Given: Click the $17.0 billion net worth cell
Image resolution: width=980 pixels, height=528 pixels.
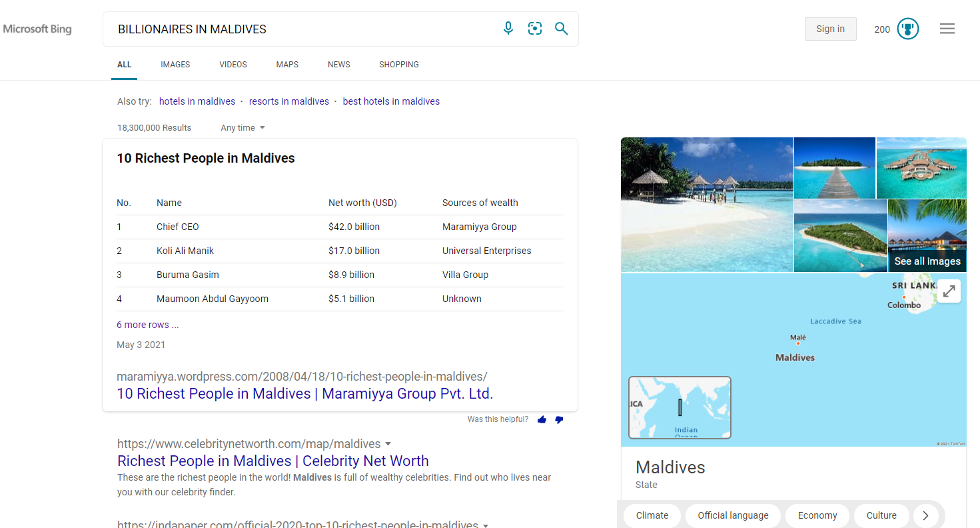Looking at the screenshot, I should click(x=354, y=251).
